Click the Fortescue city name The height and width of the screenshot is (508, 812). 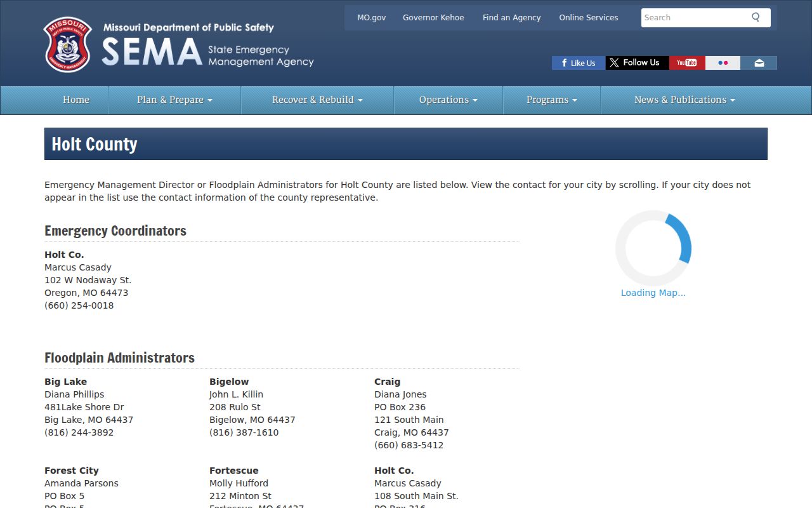tap(234, 471)
